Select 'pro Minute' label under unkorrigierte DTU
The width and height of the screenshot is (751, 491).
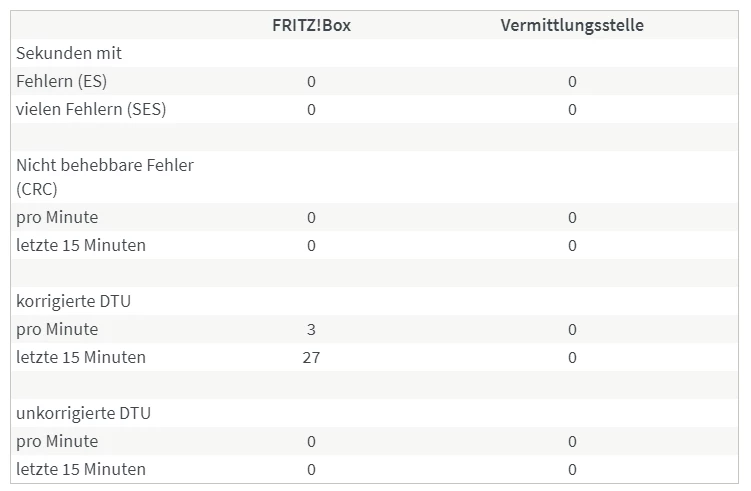coord(57,441)
